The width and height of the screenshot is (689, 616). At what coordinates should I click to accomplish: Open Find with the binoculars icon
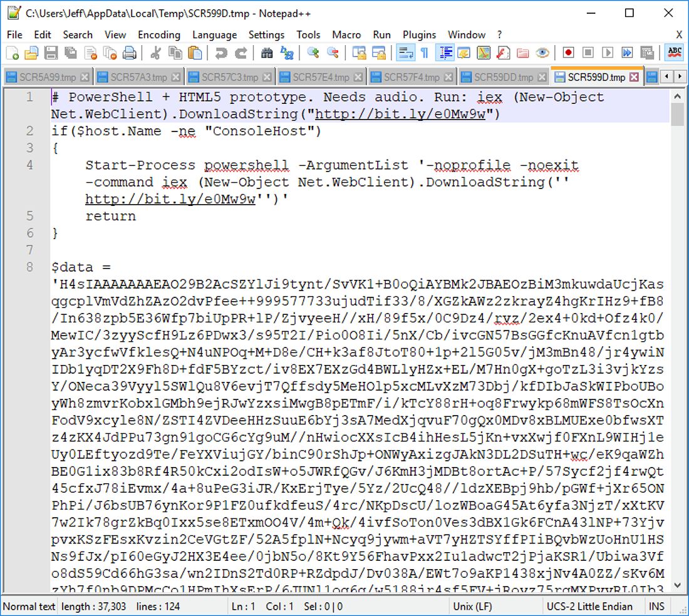(x=267, y=53)
